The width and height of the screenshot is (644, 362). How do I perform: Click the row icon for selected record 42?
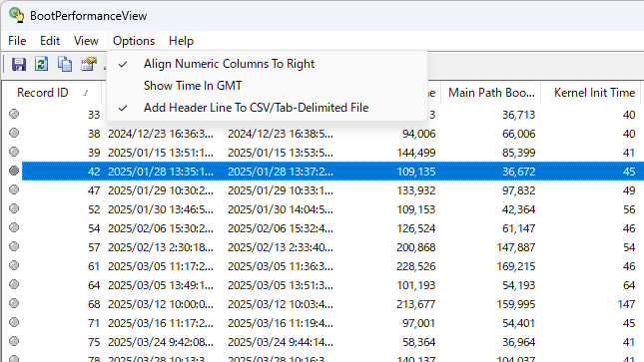click(x=14, y=171)
